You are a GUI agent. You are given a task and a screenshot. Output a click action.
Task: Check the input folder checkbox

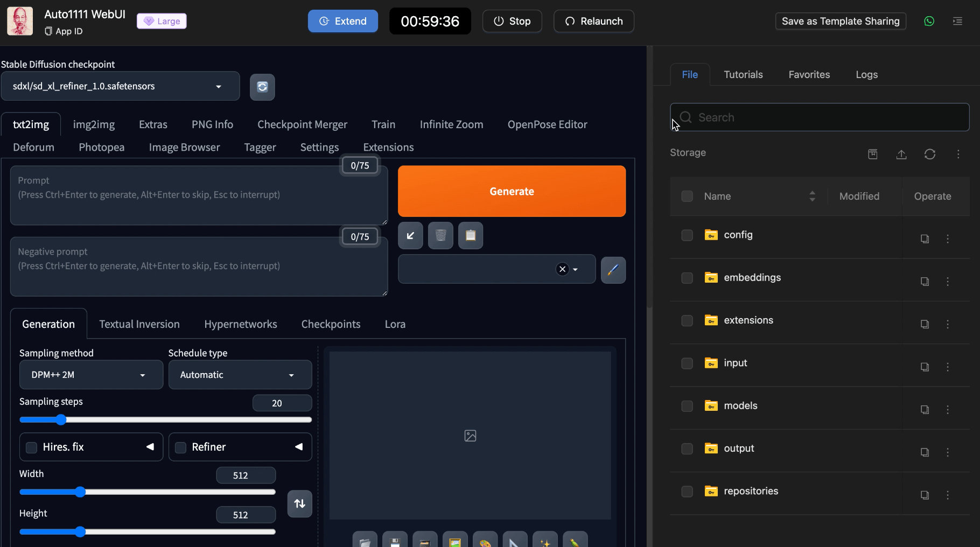point(687,363)
